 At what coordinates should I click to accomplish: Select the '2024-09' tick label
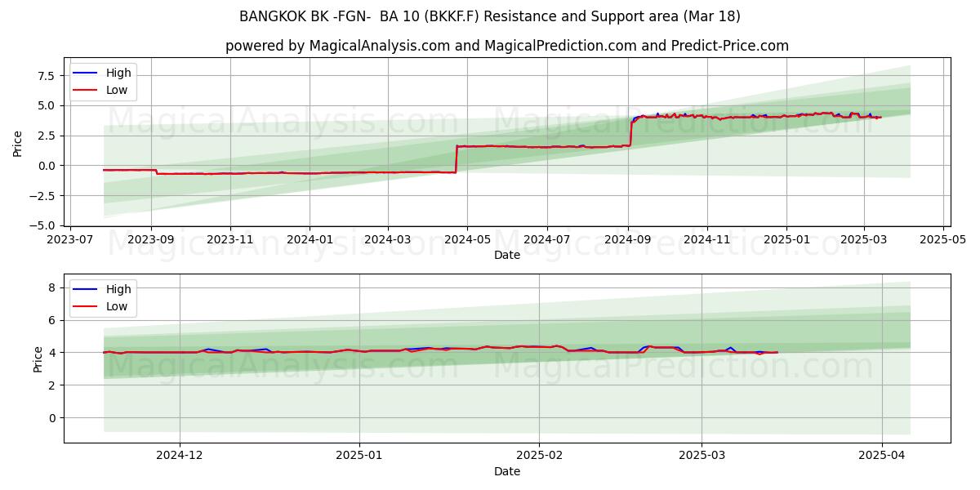coord(628,240)
